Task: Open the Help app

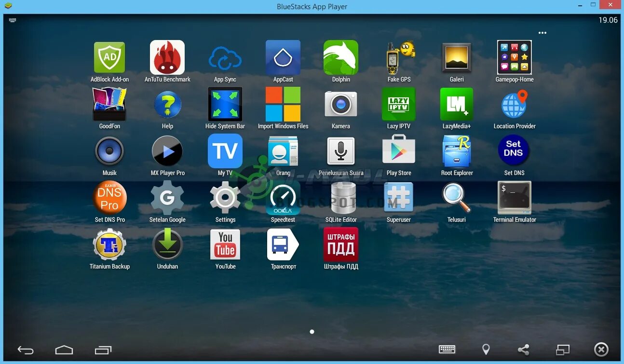Action: tap(167, 104)
